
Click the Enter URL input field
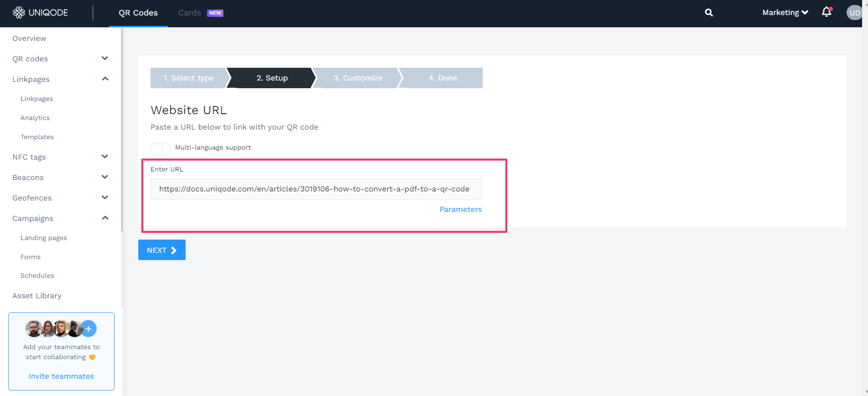tap(316, 189)
